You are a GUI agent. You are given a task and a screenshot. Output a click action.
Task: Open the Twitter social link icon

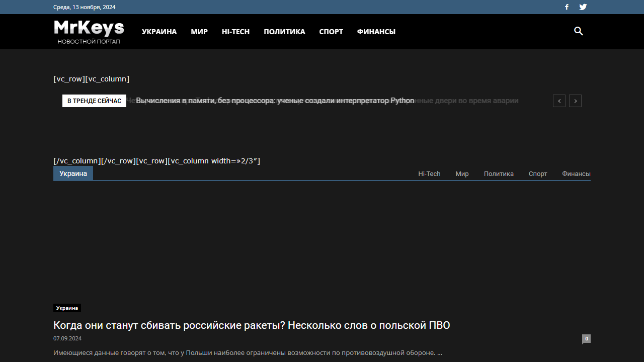pyautogui.click(x=583, y=7)
